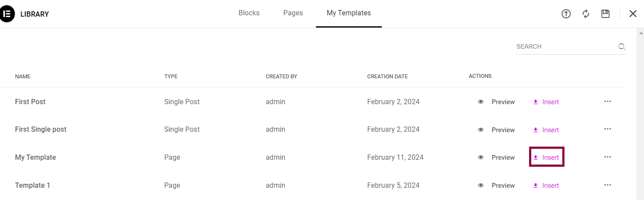Click eye icon for Template 1 row
Viewport: 644px width, 200px height.
(x=481, y=186)
